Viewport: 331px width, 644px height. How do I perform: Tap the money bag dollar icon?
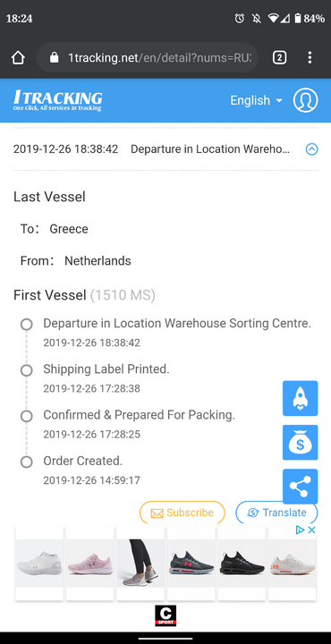click(301, 443)
